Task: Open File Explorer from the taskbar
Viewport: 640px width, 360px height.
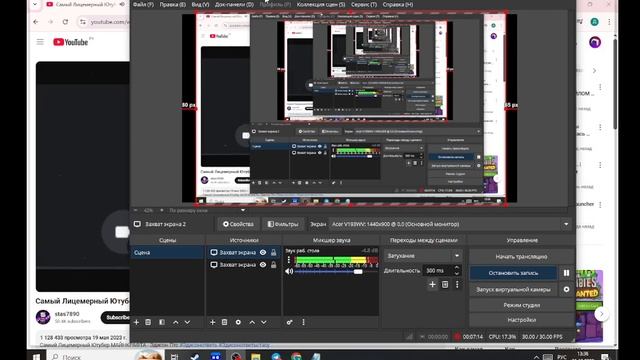Action: click(256, 357)
